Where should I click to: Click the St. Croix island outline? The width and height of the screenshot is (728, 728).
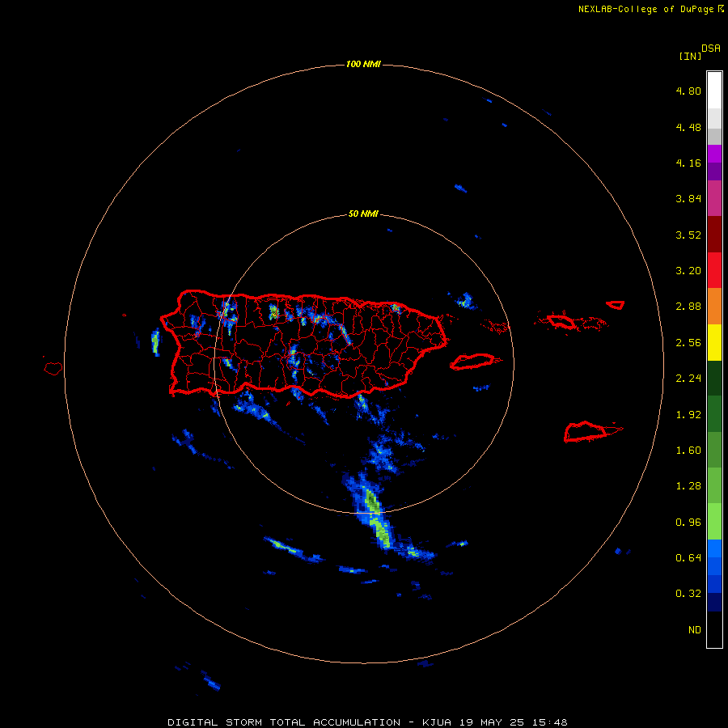[x=586, y=432]
